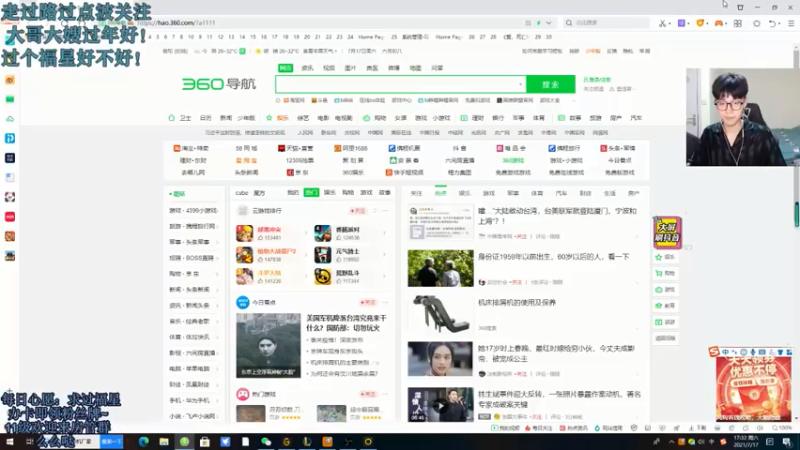The height and width of the screenshot is (450, 800).
Task: Select the 故事 tab in cube魔方
Action: pyautogui.click(x=385, y=192)
